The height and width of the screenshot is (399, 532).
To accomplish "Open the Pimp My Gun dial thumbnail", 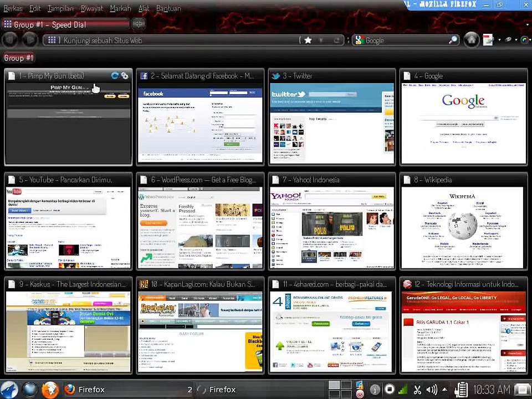I will [x=68, y=123].
